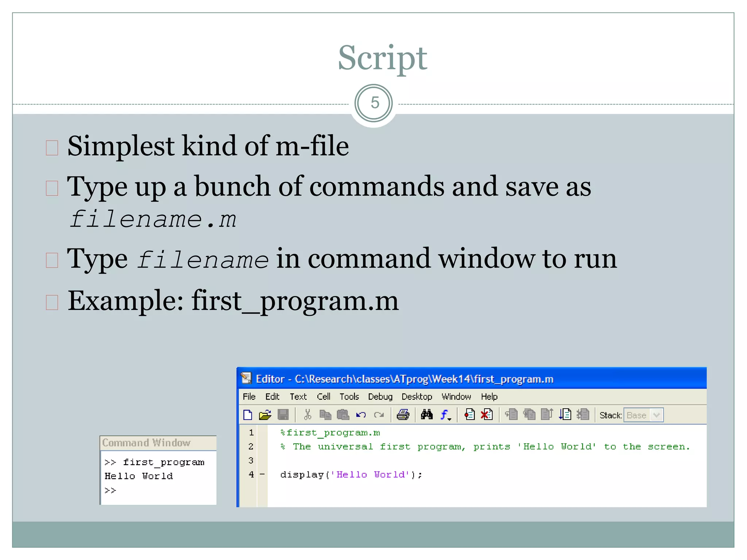Image resolution: width=747 pixels, height=560 pixels.
Task: Click the Editor window title bar icon
Action: pyautogui.click(x=247, y=378)
